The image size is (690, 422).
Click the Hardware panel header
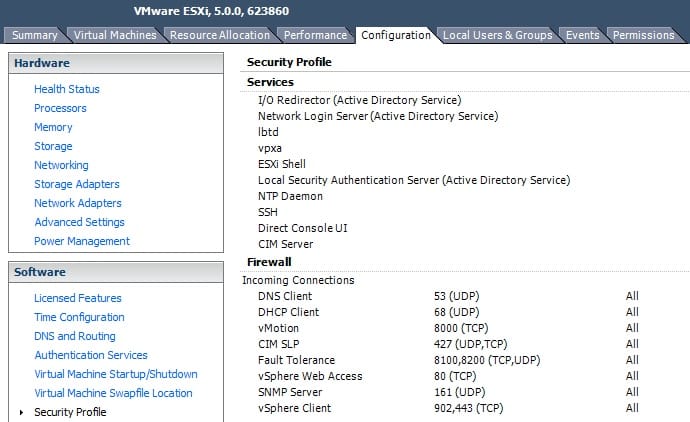point(116,63)
